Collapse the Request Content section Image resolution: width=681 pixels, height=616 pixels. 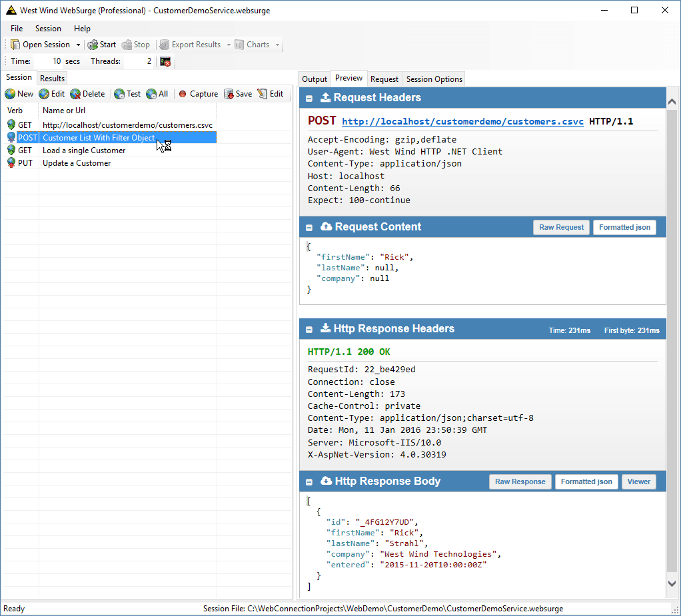[x=310, y=227]
